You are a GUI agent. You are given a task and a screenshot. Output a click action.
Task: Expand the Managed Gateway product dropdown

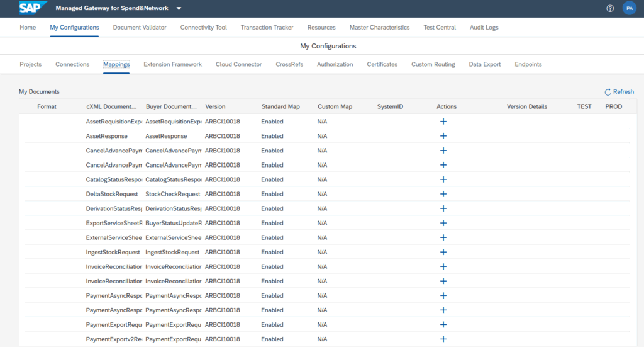click(179, 9)
